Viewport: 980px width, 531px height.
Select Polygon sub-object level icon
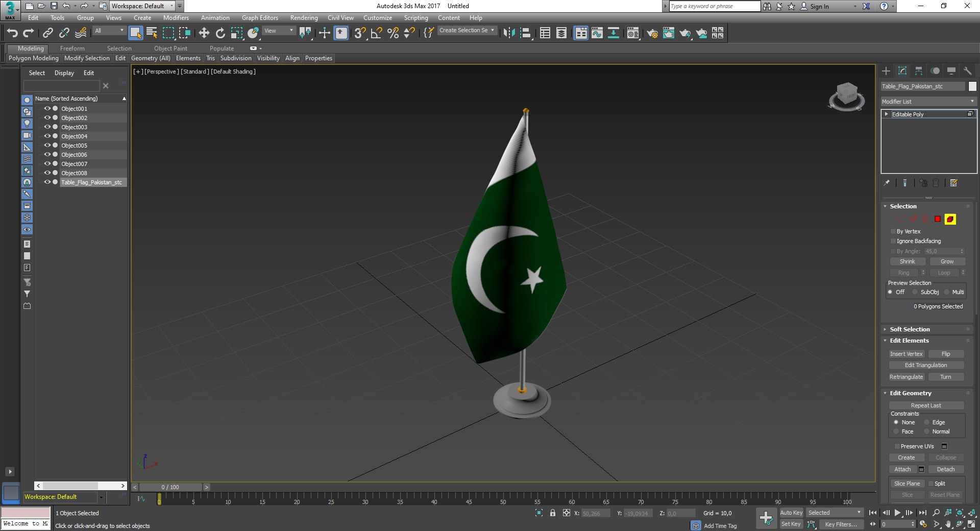click(938, 219)
